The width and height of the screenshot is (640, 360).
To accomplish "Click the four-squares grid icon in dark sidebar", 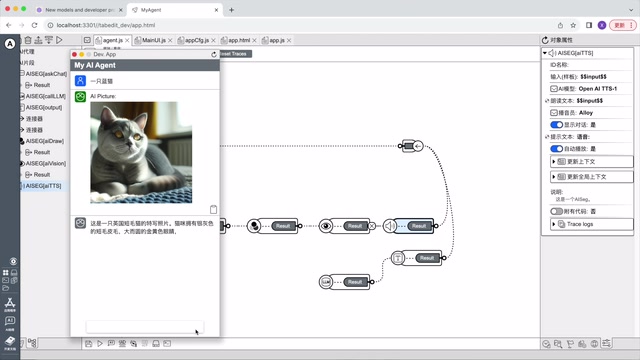I will pos(6,272).
